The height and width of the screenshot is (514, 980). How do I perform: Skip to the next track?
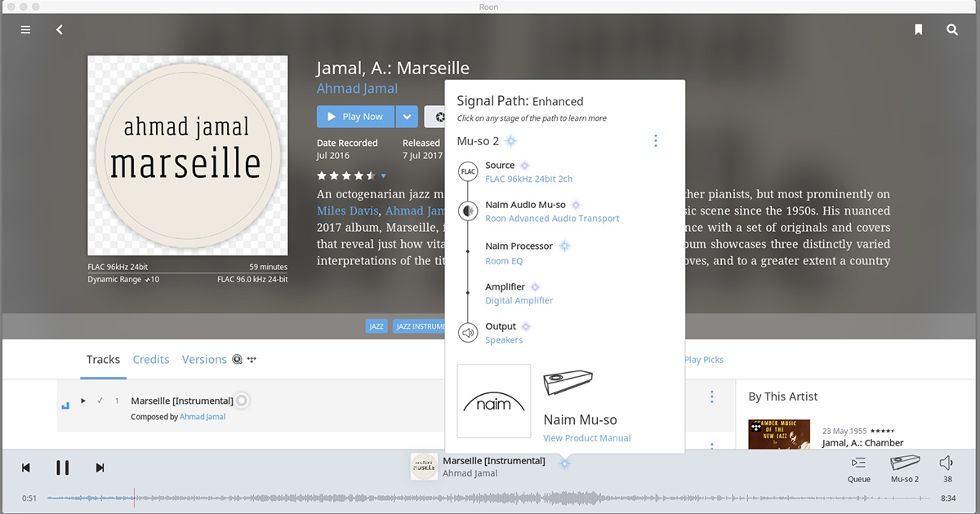(100, 467)
